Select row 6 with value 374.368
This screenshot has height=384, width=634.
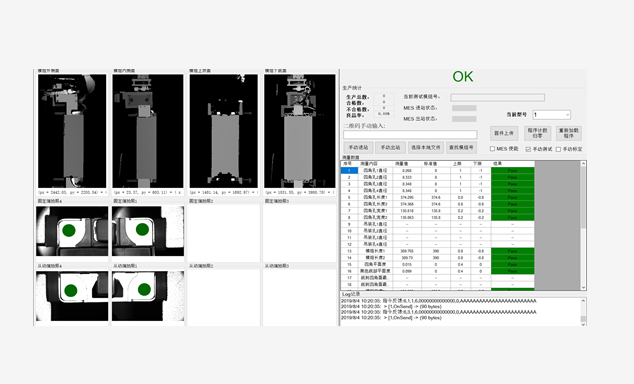[x=437, y=204]
